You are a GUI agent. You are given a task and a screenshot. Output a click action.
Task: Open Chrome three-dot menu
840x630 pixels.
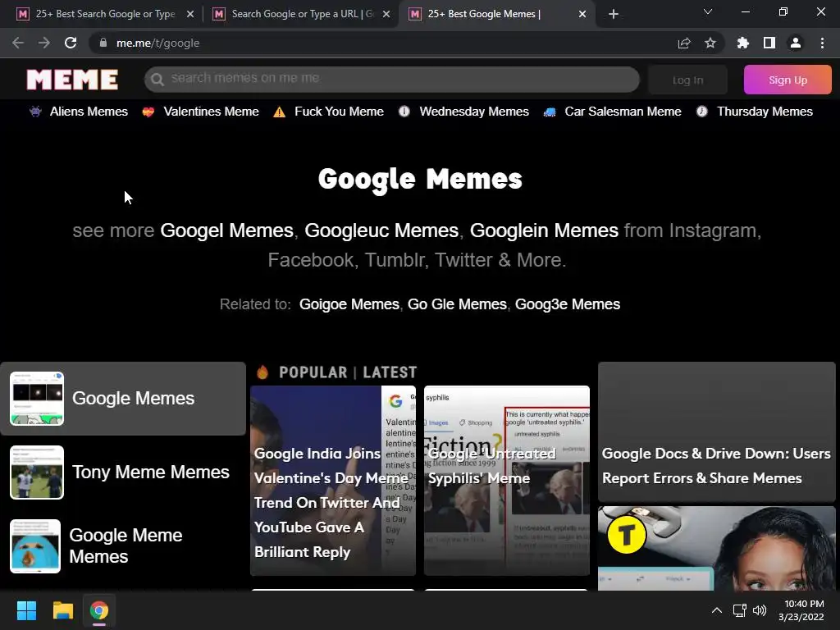pos(822,43)
